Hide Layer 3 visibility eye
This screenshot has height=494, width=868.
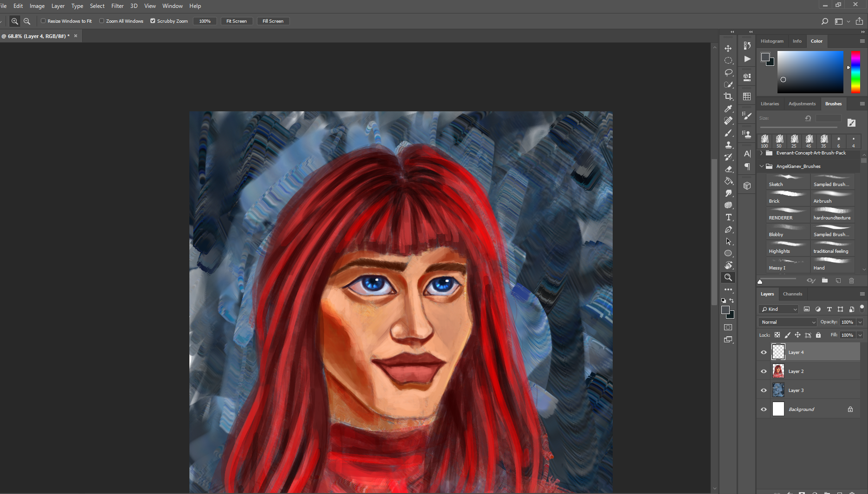(764, 391)
